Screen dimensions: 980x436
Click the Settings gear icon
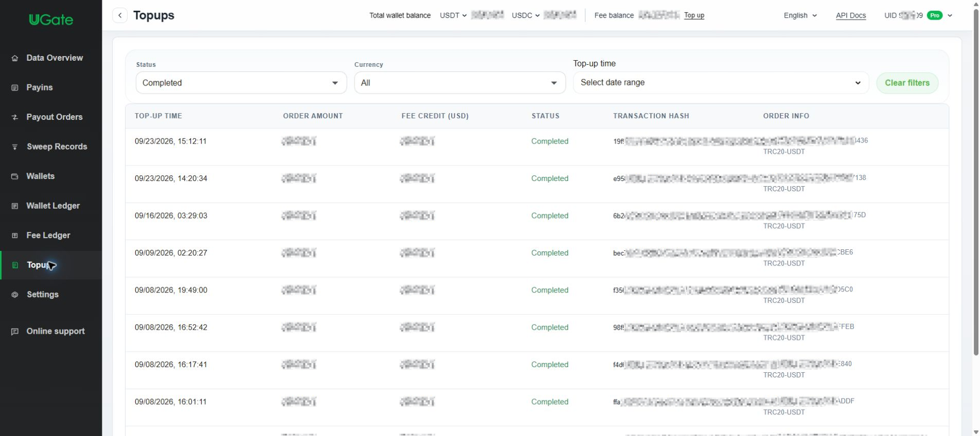[15, 295]
